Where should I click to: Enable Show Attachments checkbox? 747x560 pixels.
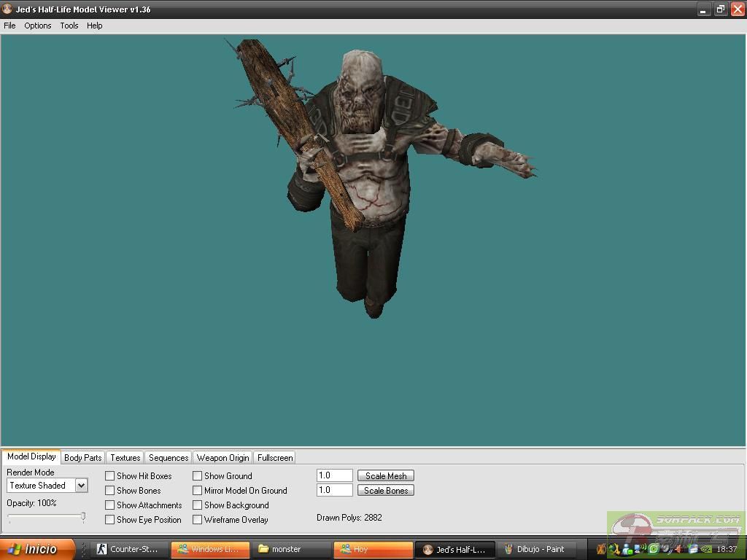[x=109, y=505]
